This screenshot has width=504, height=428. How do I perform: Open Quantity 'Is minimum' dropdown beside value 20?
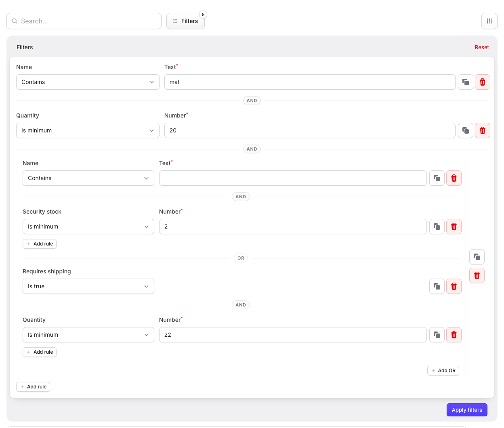coord(88,130)
